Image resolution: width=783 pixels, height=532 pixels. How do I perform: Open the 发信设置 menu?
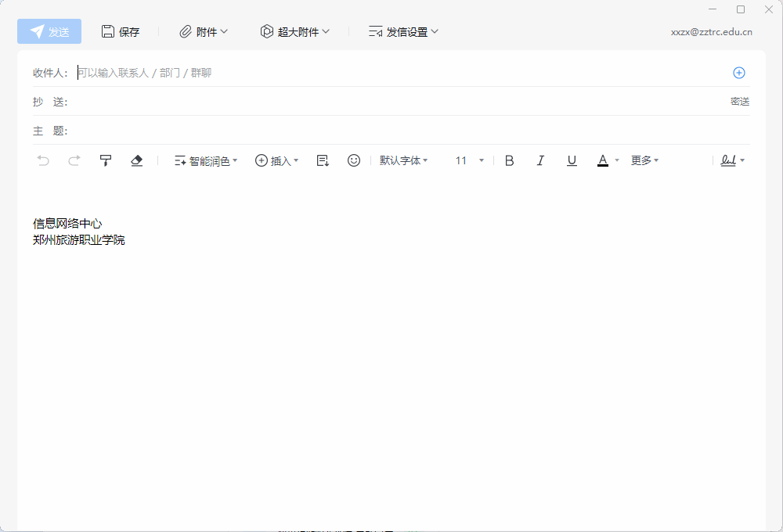pyautogui.click(x=404, y=32)
